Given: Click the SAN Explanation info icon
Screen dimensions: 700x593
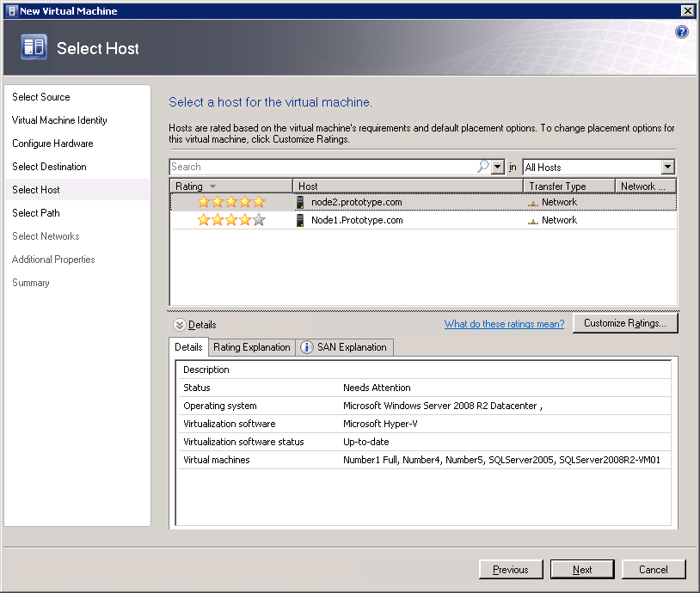Looking at the screenshot, I should click(307, 347).
